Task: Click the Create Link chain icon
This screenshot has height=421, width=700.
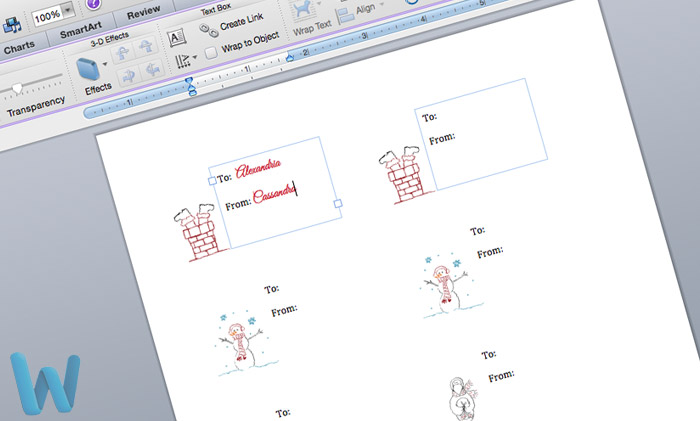Action: (x=208, y=30)
